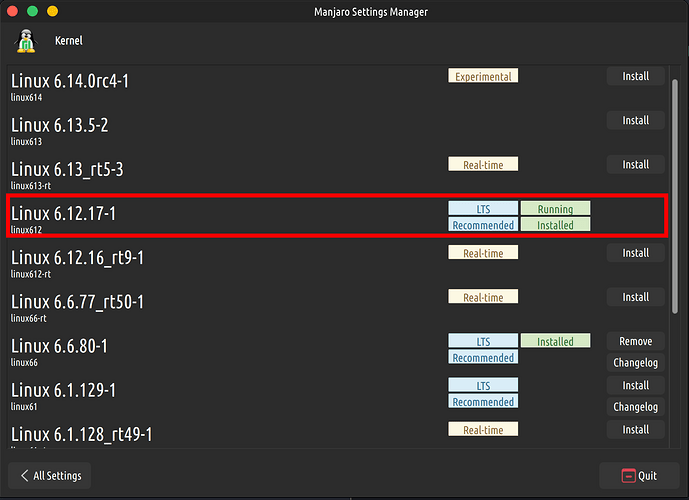Select the Linux 6.12.16_rt9-1 title
Viewport: 689px width, 500px height.
point(77,258)
